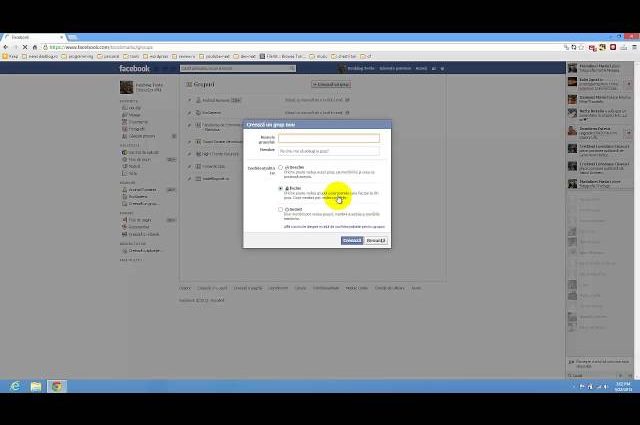
Task: Click the taskbar clock
Action: pos(623,387)
